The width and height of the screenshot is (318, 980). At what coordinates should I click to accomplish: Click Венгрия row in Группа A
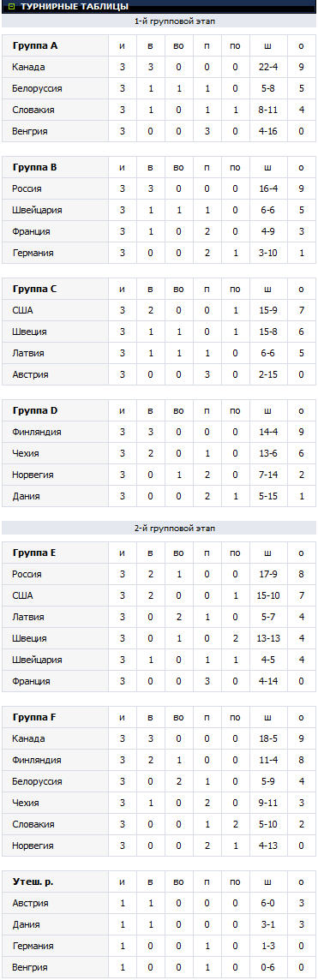(159, 131)
